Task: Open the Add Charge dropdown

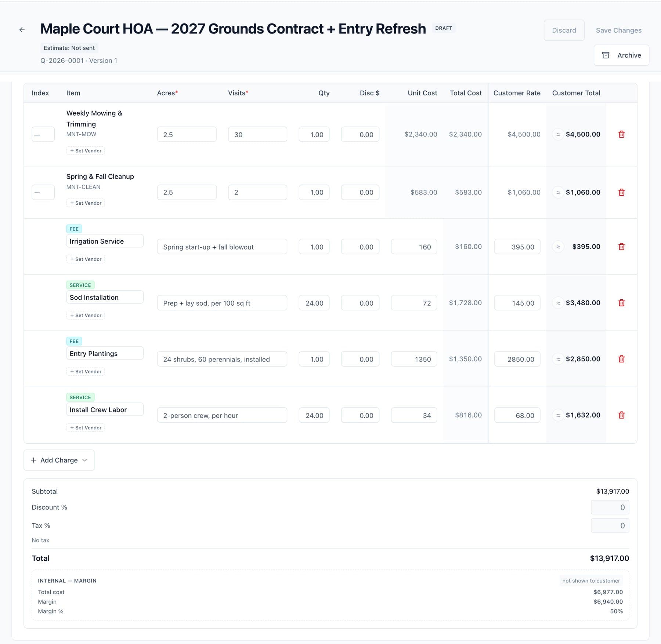Action: (59, 460)
